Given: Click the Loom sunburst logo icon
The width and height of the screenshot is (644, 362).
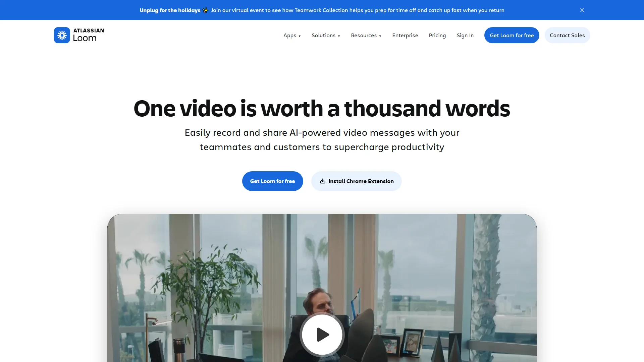Looking at the screenshot, I should point(62,35).
